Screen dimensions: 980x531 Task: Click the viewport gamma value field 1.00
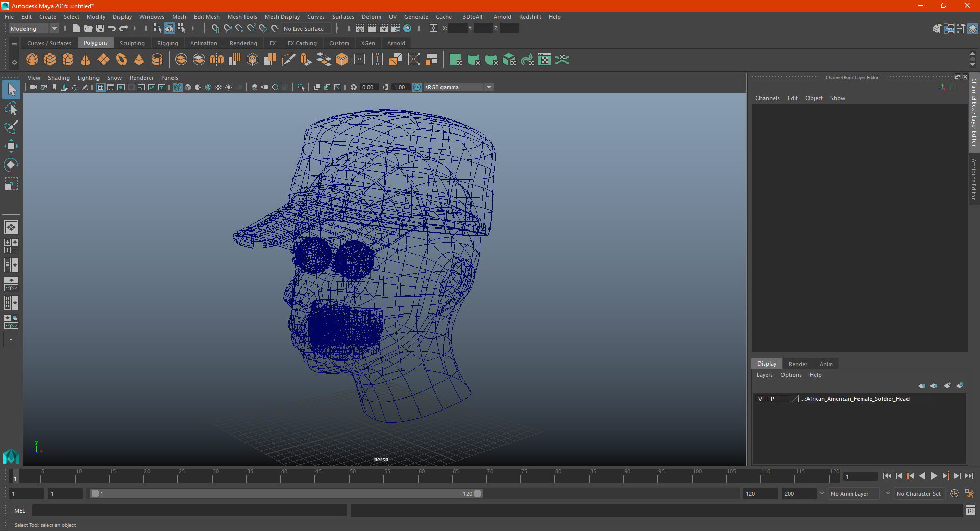tap(400, 87)
